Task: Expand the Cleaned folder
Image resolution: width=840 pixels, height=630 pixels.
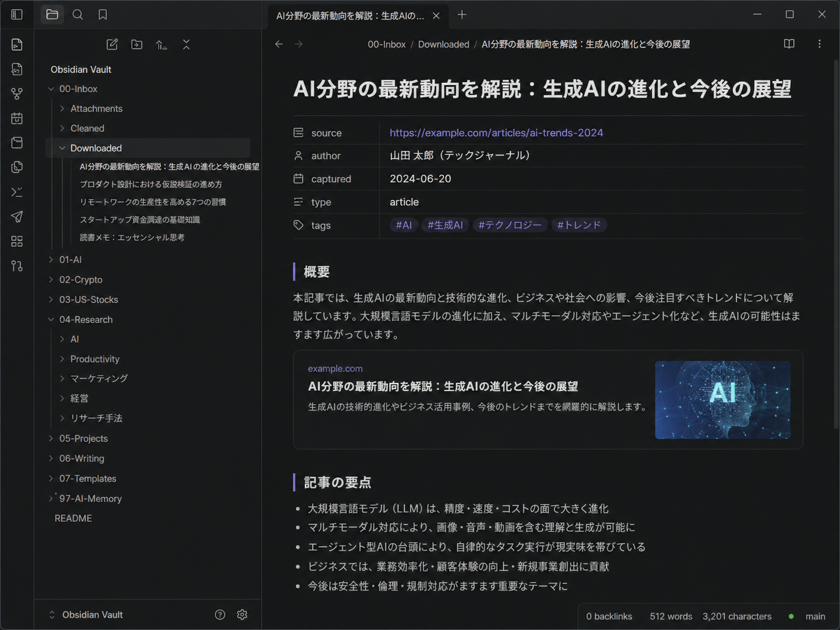Action: 62,128
